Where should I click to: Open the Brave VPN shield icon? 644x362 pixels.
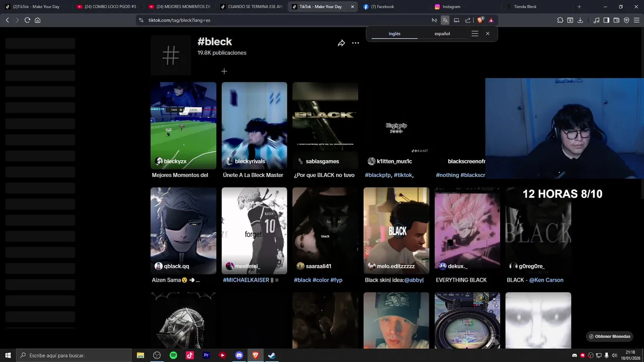coord(626,20)
